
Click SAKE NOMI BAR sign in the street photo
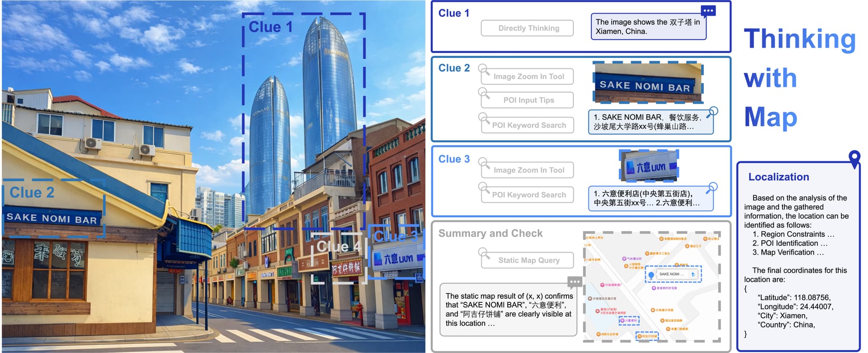click(x=52, y=219)
